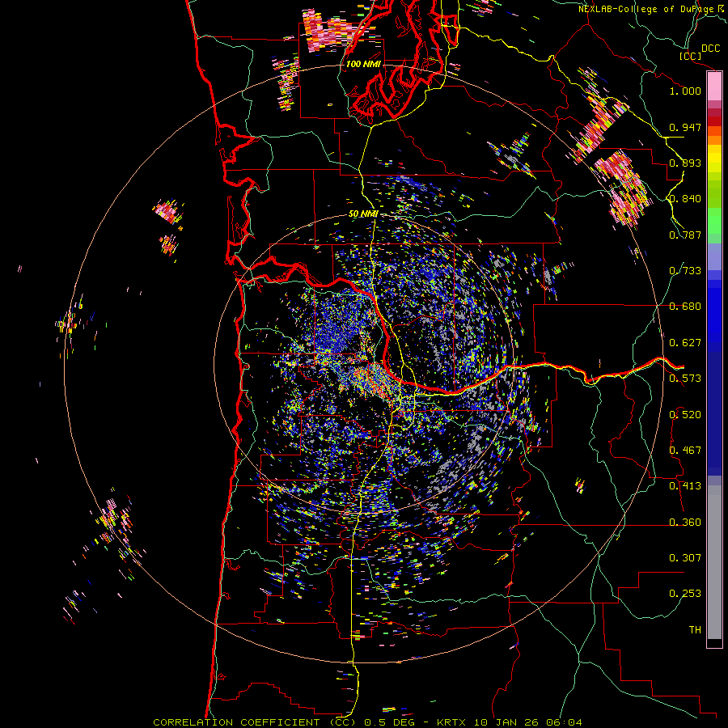The height and width of the screenshot is (728, 728).
Task: Click the TH threshold label on legend
Action: (x=695, y=630)
